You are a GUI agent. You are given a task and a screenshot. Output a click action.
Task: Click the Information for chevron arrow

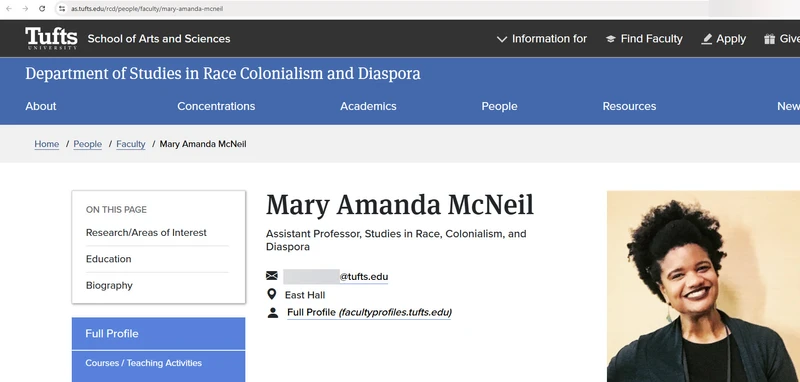point(502,39)
